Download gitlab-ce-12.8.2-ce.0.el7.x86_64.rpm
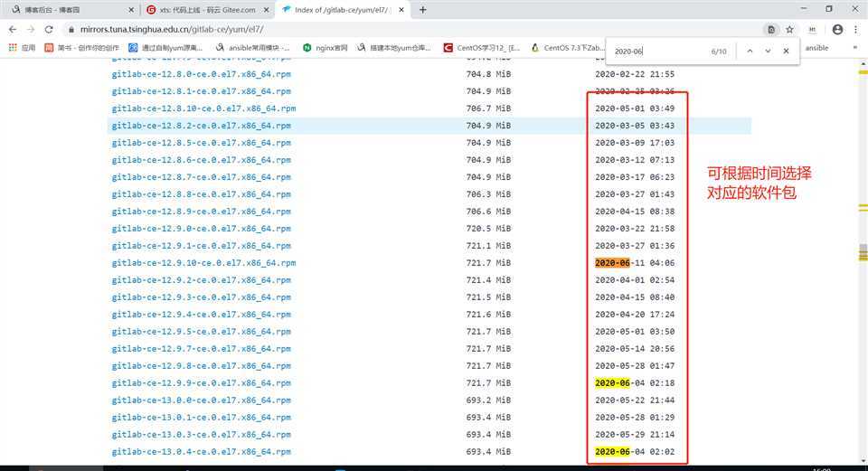Image resolution: width=868 pixels, height=471 pixels. (x=201, y=126)
